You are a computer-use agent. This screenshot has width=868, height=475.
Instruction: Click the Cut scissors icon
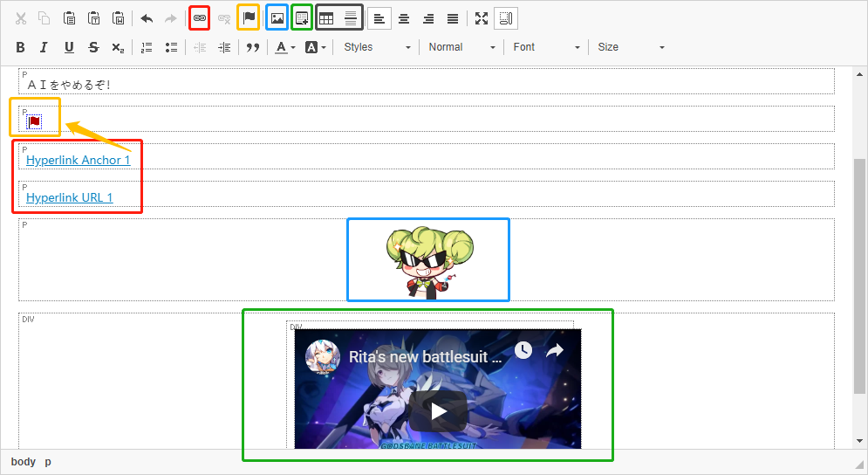[x=21, y=18]
